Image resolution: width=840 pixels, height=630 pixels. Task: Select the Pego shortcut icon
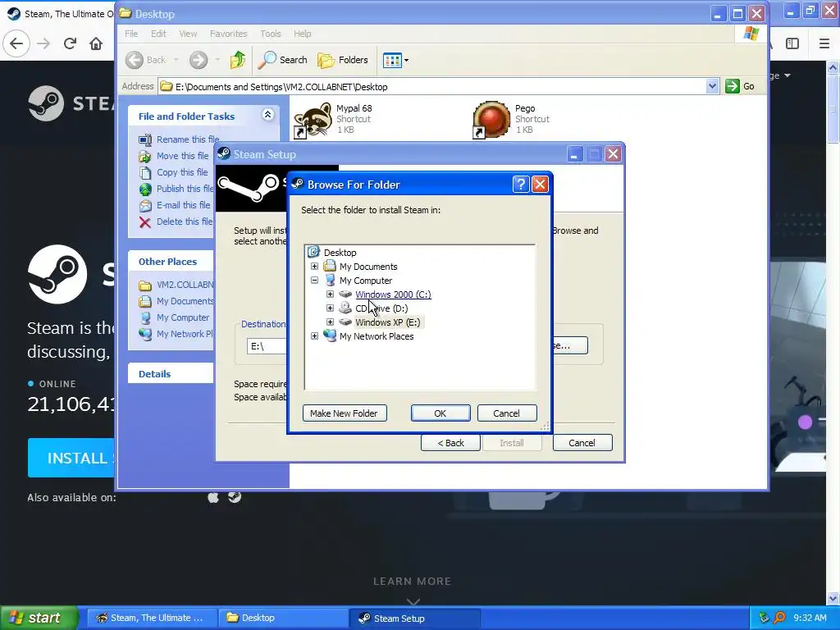(x=491, y=120)
